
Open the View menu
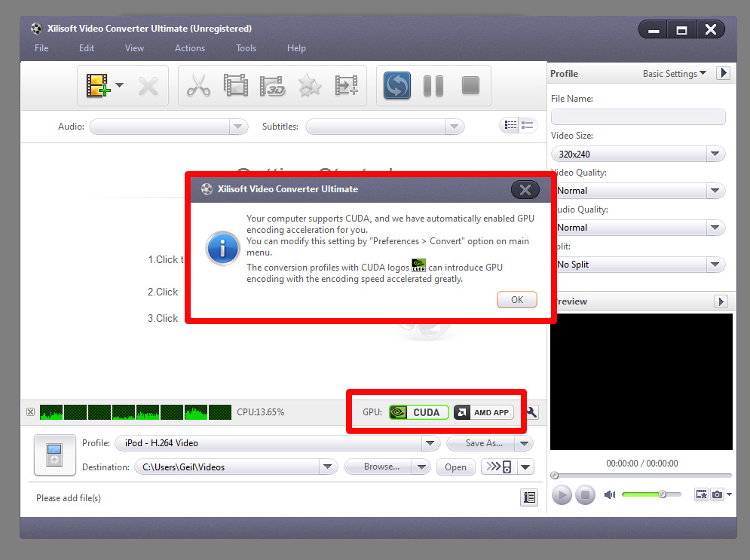click(134, 48)
